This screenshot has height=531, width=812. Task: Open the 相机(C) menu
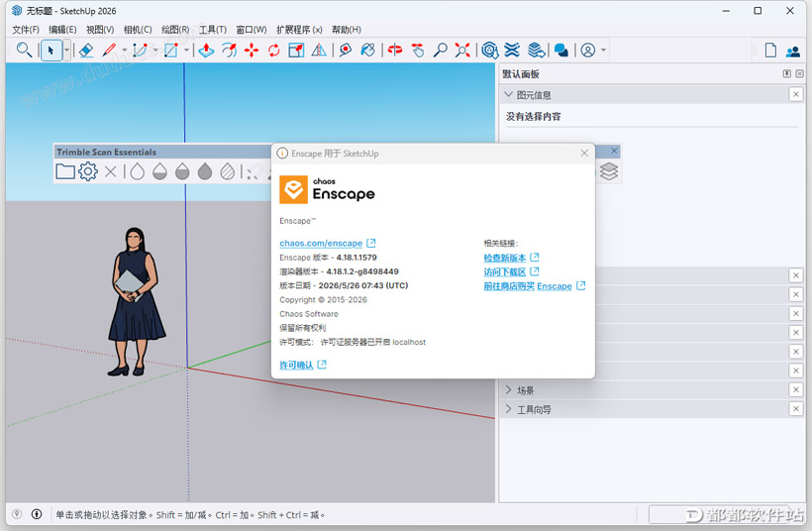[x=138, y=30]
